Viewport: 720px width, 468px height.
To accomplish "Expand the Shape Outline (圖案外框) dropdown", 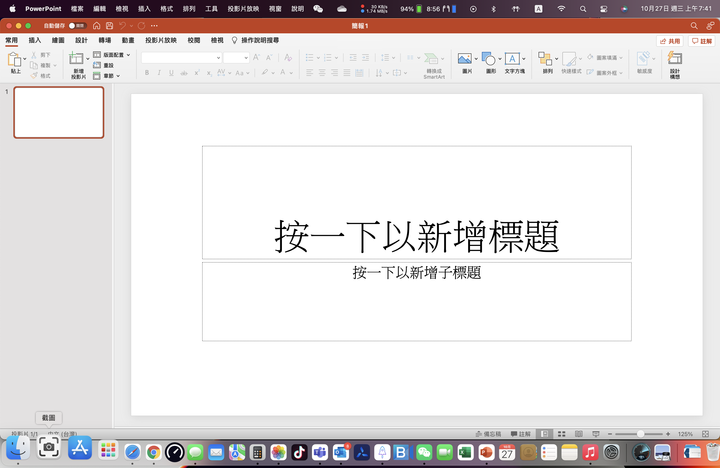I will pyautogui.click(x=621, y=73).
